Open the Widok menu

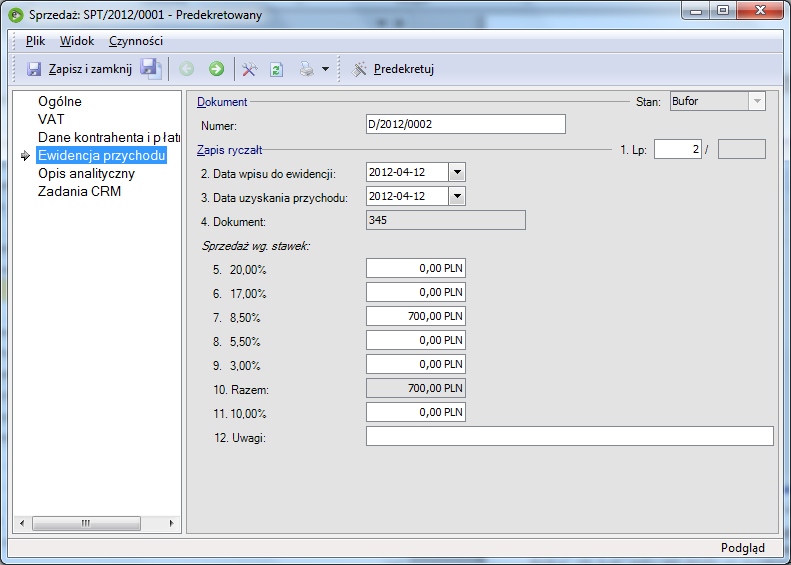(77, 41)
